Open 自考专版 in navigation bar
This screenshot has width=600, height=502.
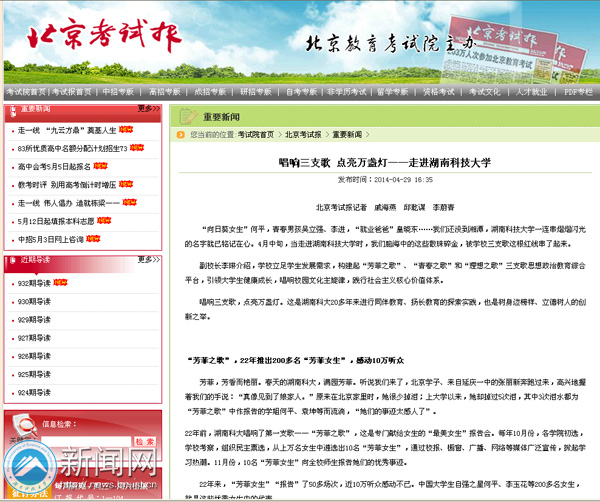pyautogui.click(x=302, y=92)
